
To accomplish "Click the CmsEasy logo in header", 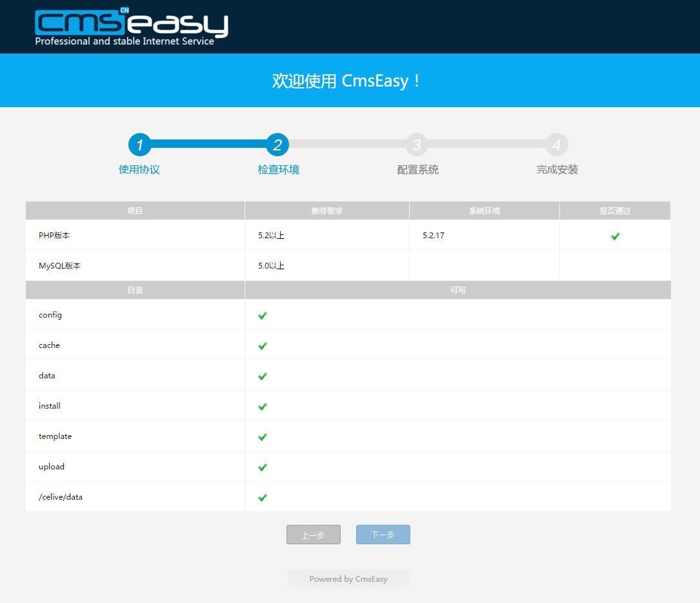I will [131, 27].
